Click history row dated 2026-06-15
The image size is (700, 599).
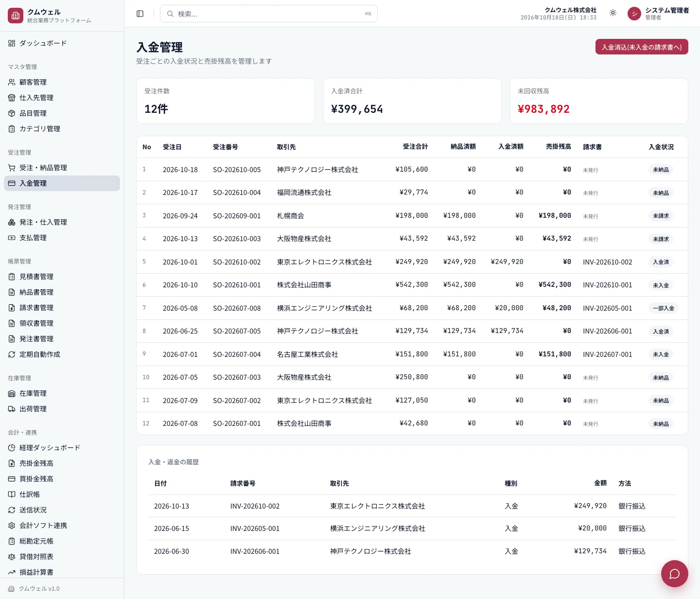(412, 529)
